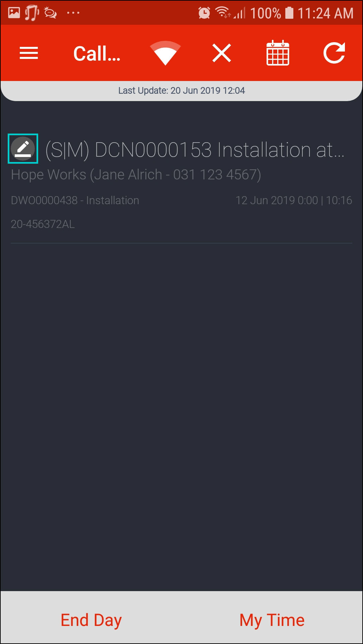Tap the gallery notification icon in status bar
Viewport: 363px width, 644px height.
click(x=14, y=13)
